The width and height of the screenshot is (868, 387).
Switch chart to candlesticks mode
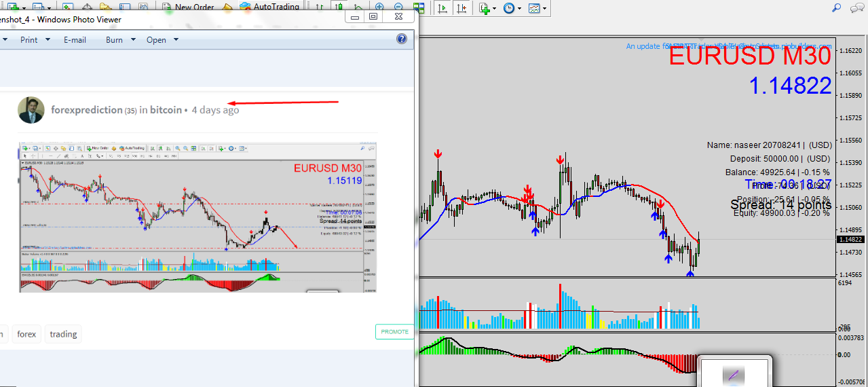pyautogui.click(x=338, y=6)
